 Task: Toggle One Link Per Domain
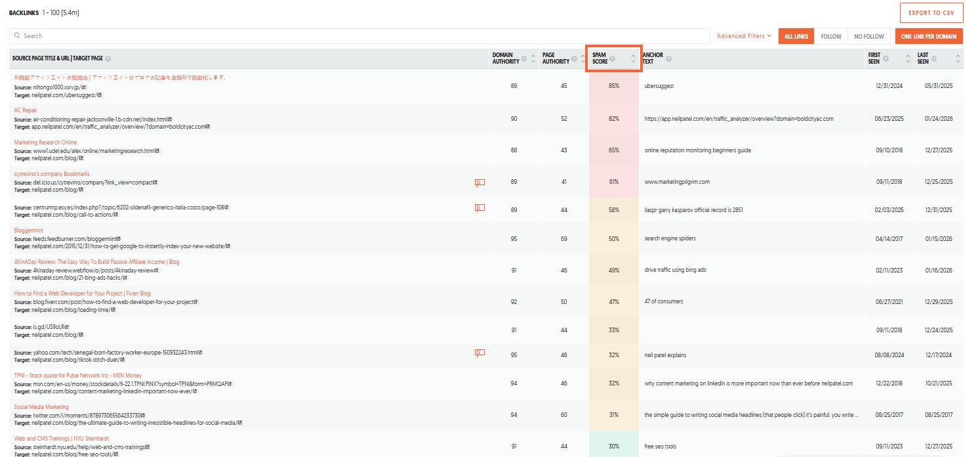tap(929, 36)
